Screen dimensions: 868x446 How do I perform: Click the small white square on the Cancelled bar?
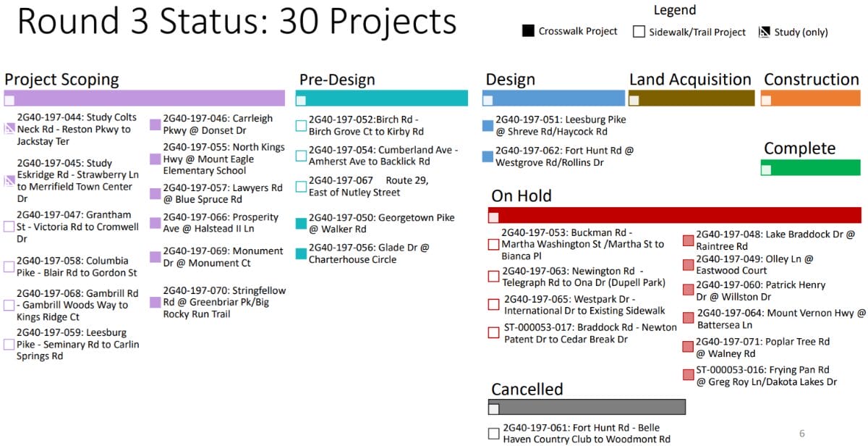[494, 409]
